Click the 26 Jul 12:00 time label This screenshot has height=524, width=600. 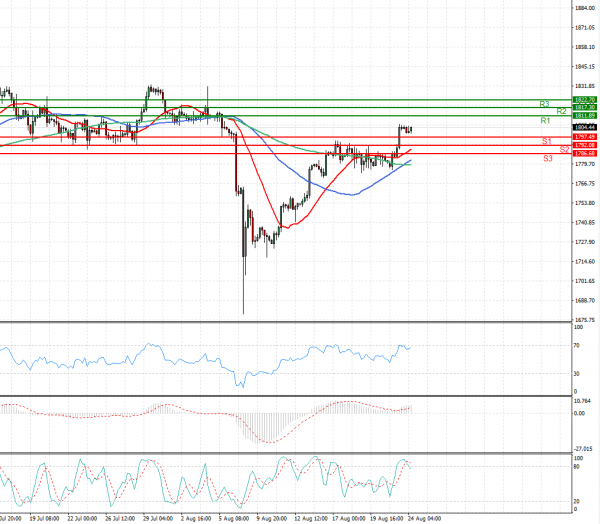pos(120,519)
